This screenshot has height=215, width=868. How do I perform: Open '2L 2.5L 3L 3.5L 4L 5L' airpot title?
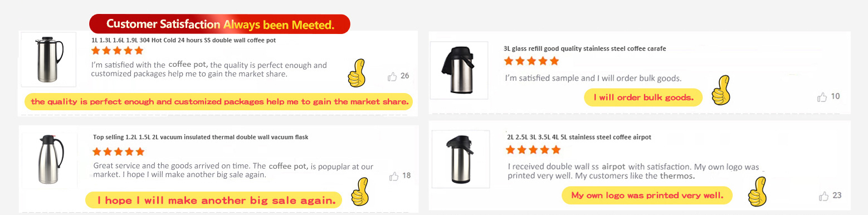(579, 137)
